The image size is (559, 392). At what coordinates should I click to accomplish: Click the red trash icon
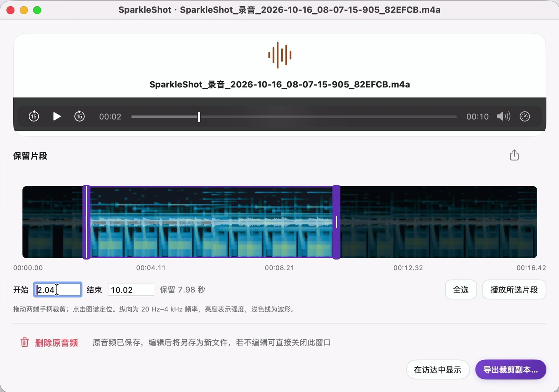tap(24, 342)
